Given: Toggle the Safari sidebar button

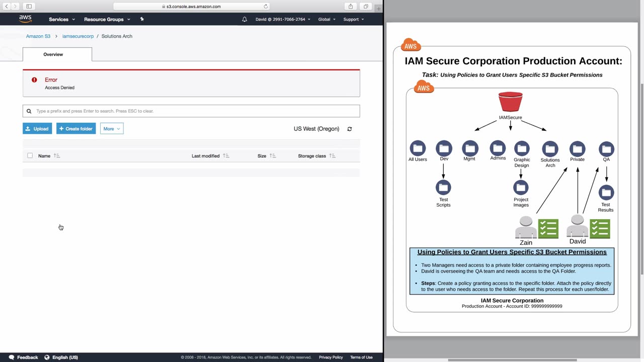Looking at the screenshot, I should pyautogui.click(x=29, y=7).
